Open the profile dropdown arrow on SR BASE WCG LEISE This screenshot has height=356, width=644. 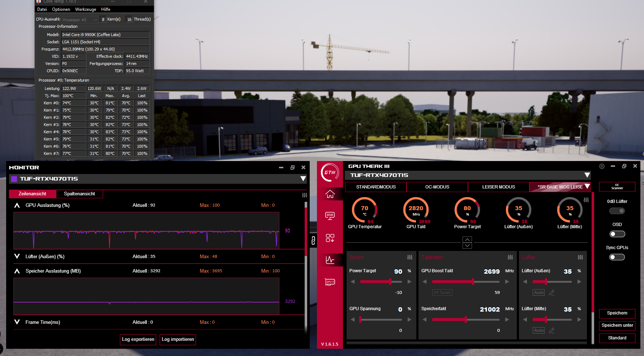click(587, 187)
